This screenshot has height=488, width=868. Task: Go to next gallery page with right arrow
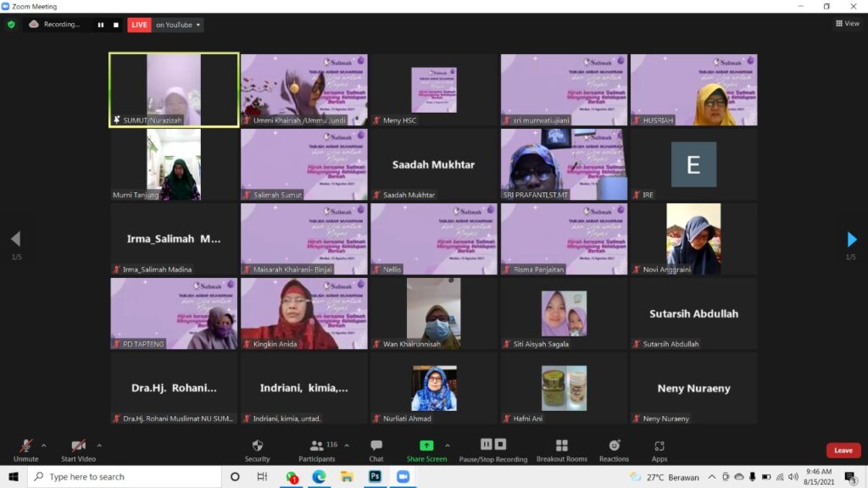pos(852,240)
